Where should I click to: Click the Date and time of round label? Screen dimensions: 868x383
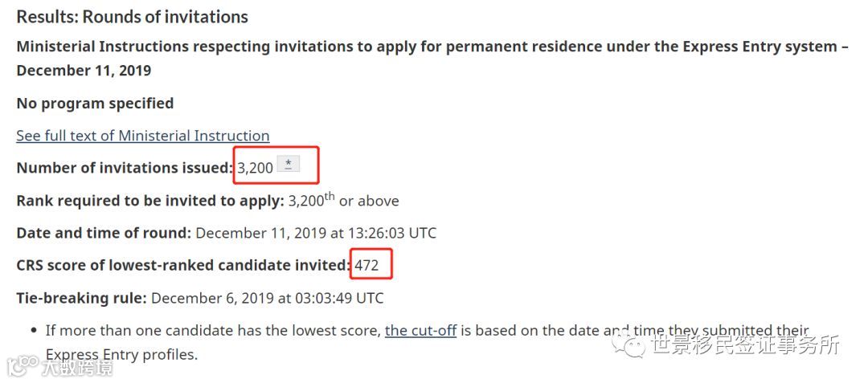pyautogui.click(x=104, y=233)
